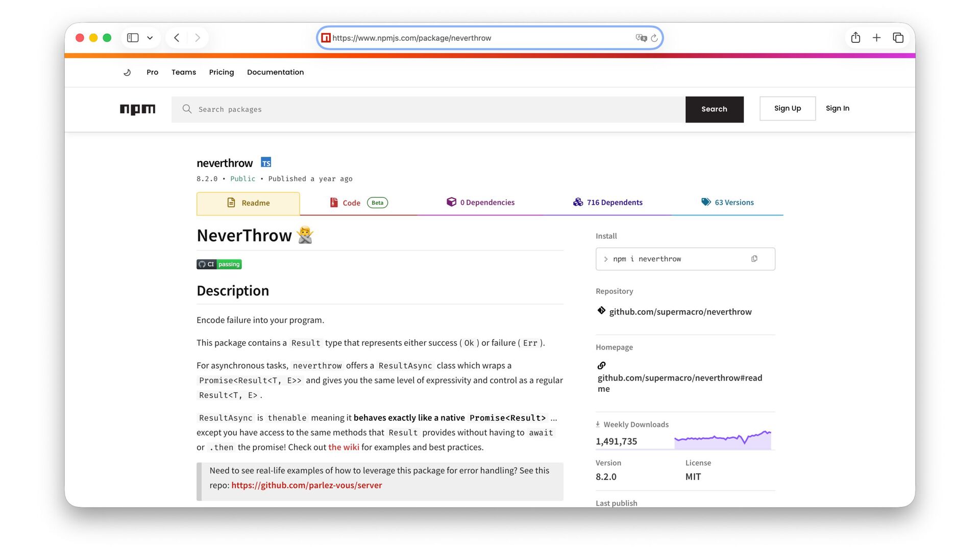Screen dimensions: 980x551
Task: Click the browser back arrow
Action: click(x=177, y=38)
